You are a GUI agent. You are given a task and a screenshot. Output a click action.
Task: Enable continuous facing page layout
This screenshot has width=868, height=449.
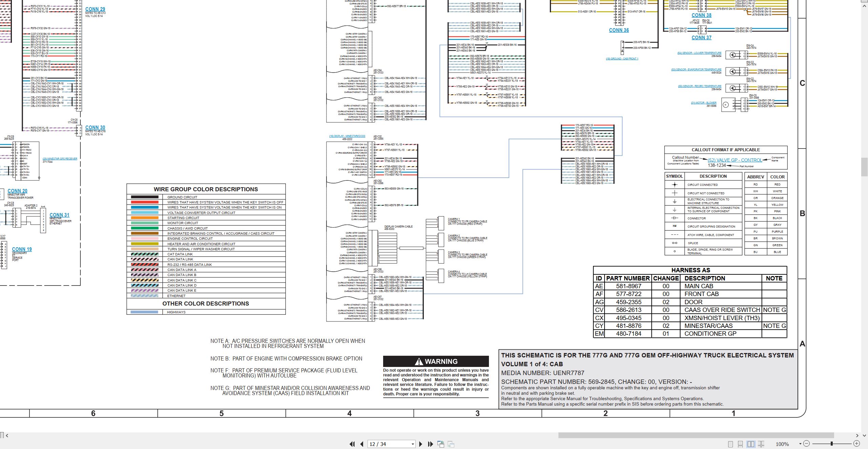click(x=761, y=444)
